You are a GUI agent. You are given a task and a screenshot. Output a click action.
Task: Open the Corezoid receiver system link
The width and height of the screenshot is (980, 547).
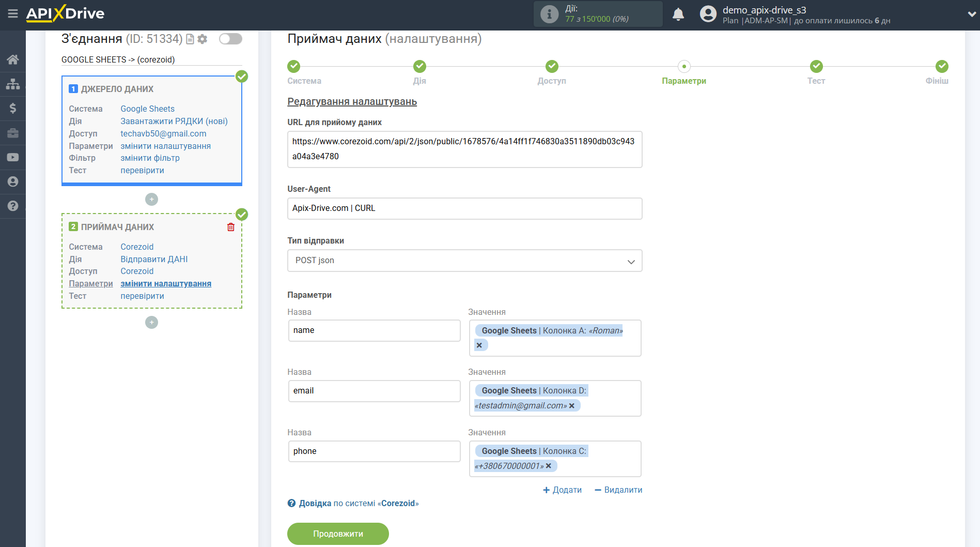pos(137,247)
